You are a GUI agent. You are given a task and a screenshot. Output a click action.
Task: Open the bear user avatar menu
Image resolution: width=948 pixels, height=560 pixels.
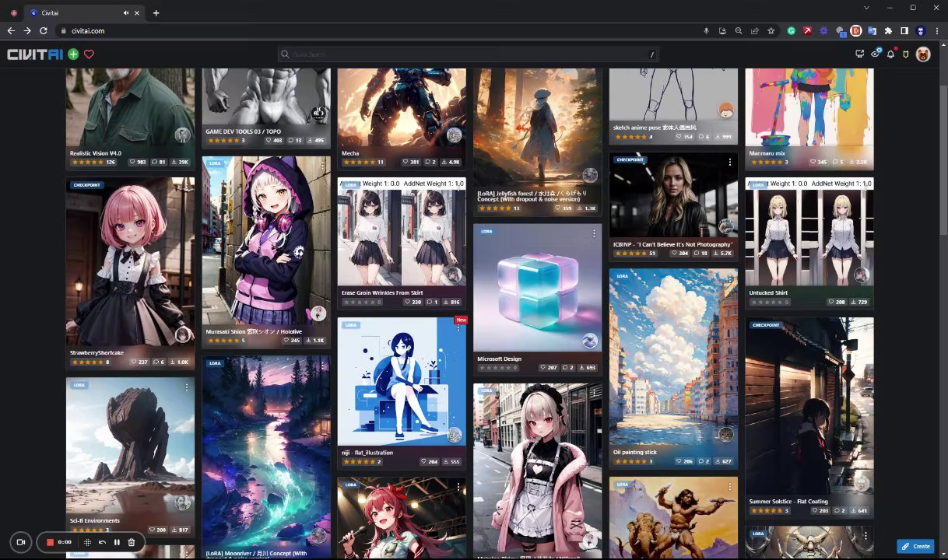click(923, 54)
